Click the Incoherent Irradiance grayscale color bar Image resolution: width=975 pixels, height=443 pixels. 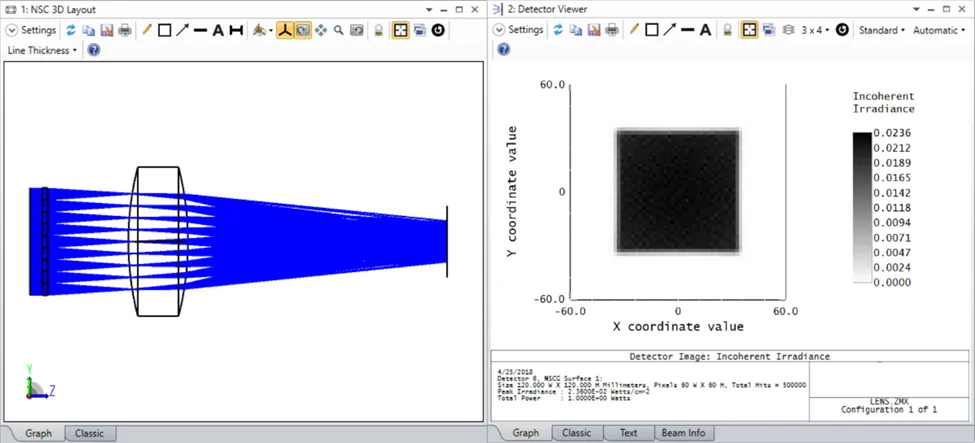tap(860, 208)
